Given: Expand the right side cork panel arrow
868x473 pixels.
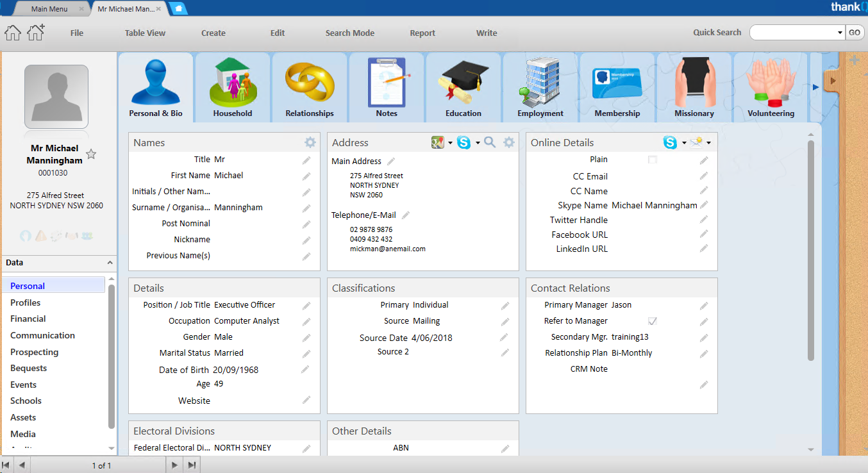Looking at the screenshot, I should click(832, 81).
